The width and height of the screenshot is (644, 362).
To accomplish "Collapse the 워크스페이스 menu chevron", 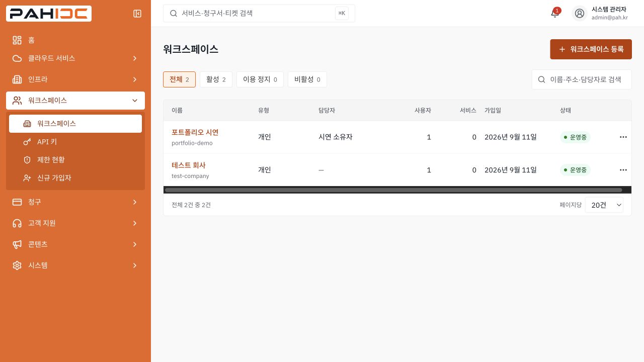I will tap(135, 101).
